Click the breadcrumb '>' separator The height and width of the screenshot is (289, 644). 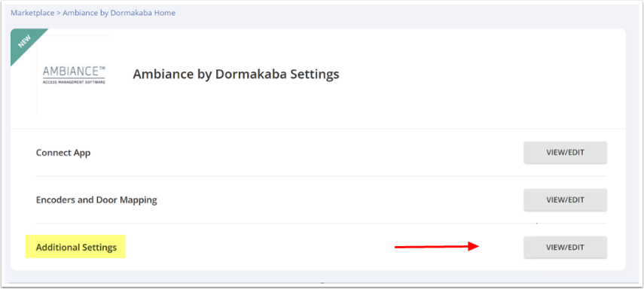(x=59, y=13)
